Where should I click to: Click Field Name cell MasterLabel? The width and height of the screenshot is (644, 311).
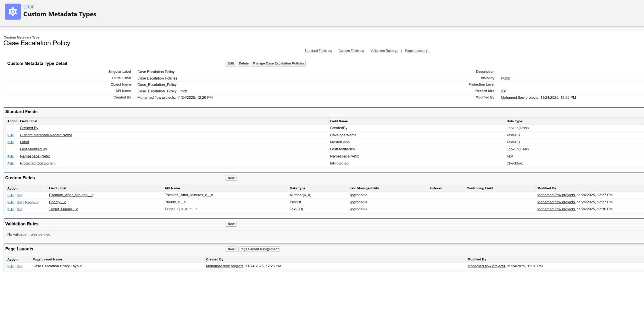coord(340,142)
